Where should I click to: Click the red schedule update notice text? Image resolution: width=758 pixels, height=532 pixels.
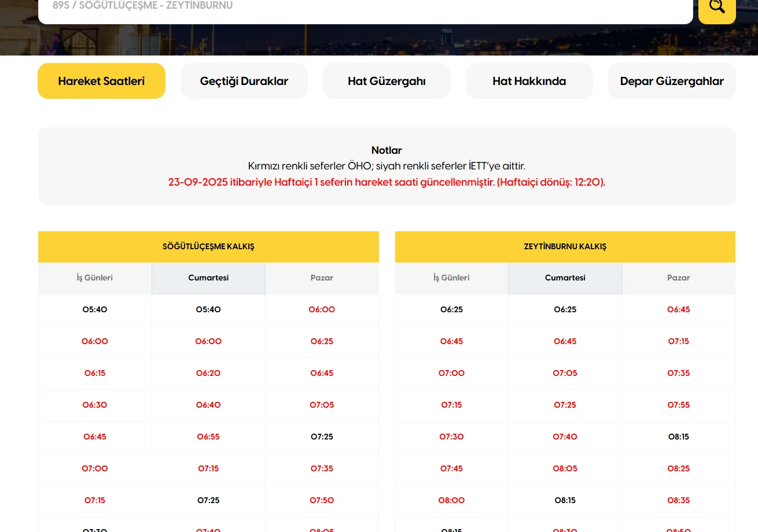[x=387, y=182]
